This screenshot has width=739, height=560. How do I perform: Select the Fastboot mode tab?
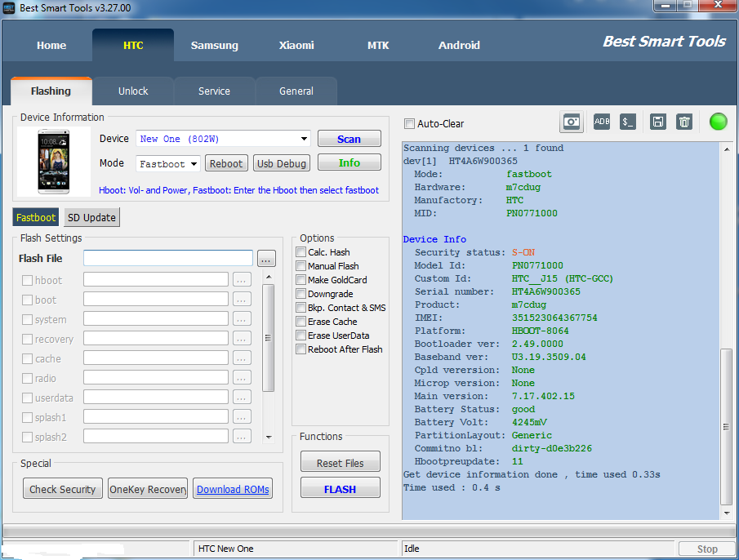coord(36,217)
